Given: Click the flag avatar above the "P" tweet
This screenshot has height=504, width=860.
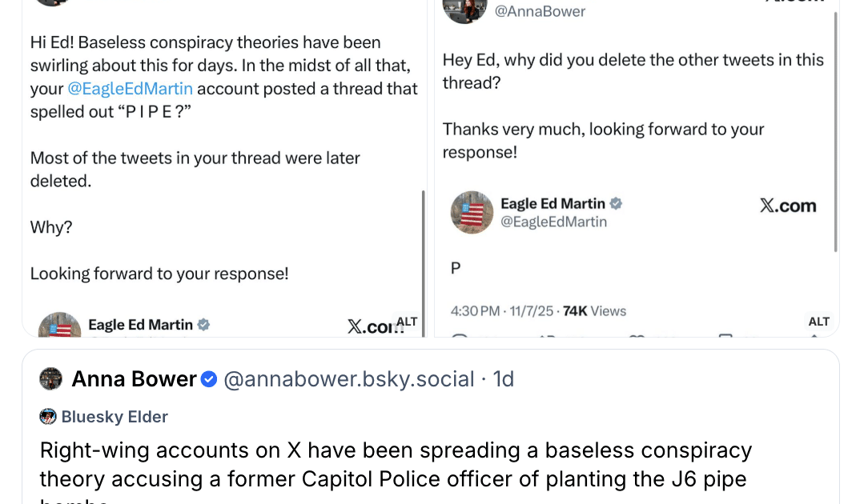Looking at the screenshot, I should tap(472, 213).
